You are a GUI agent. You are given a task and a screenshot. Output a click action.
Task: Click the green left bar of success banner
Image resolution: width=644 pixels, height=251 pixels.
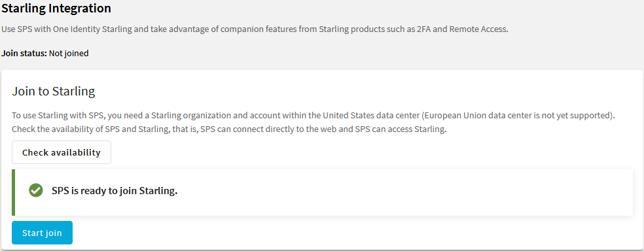pos(14,192)
